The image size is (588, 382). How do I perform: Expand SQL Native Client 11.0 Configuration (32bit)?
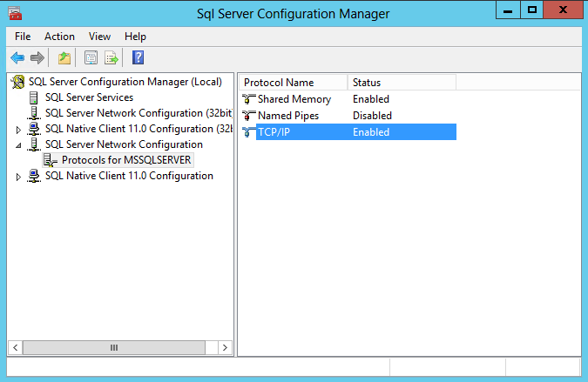[x=18, y=130]
